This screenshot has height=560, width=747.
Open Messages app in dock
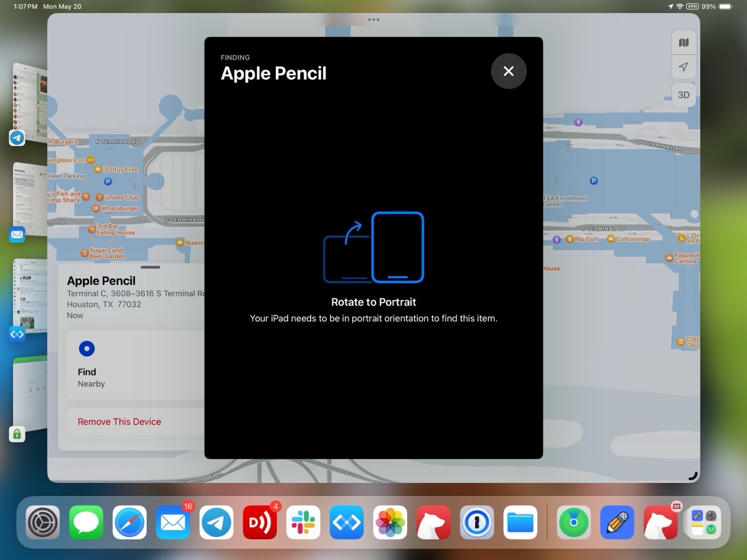tap(87, 522)
